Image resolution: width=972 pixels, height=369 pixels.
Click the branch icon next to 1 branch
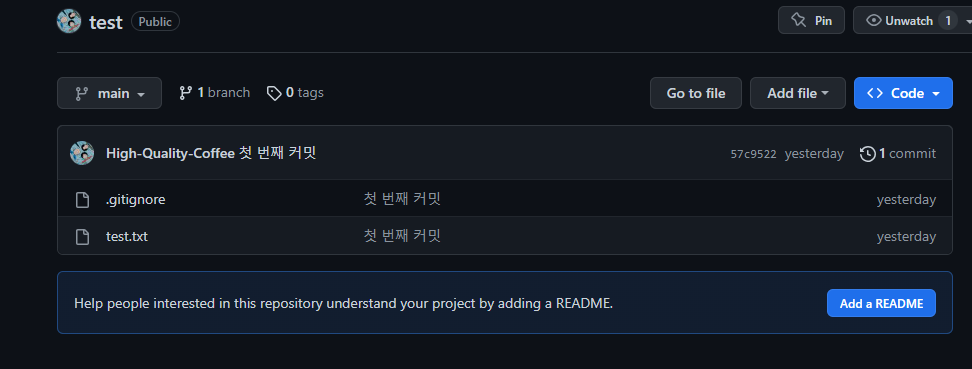pyautogui.click(x=185, y=93)
